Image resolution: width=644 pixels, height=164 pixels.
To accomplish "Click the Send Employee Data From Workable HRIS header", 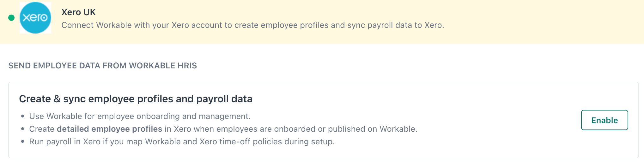I will click(x=103, y=66).
